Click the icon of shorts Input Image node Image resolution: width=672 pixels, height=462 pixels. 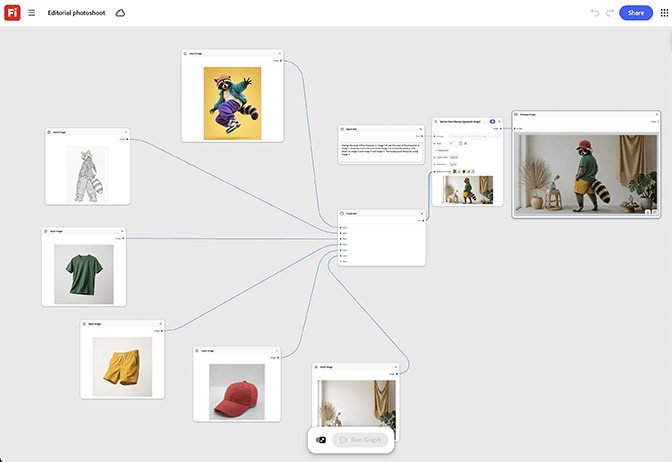(84, 324)
